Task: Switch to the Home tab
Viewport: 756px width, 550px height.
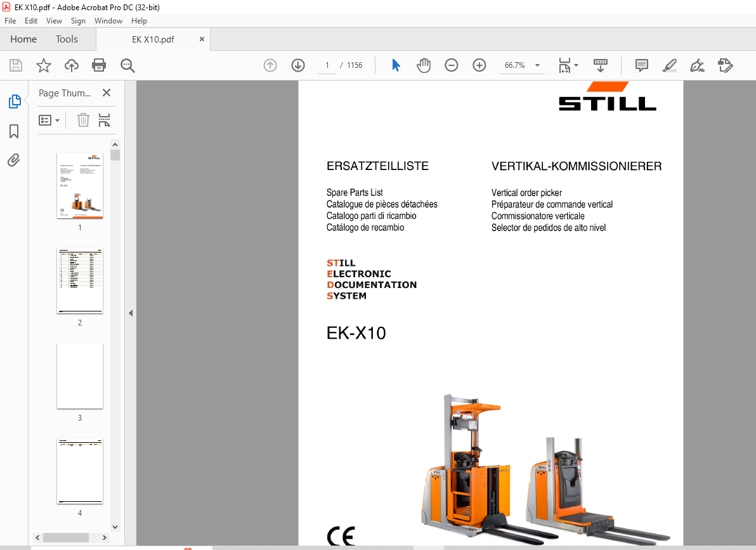Action: tap(23, 39)
